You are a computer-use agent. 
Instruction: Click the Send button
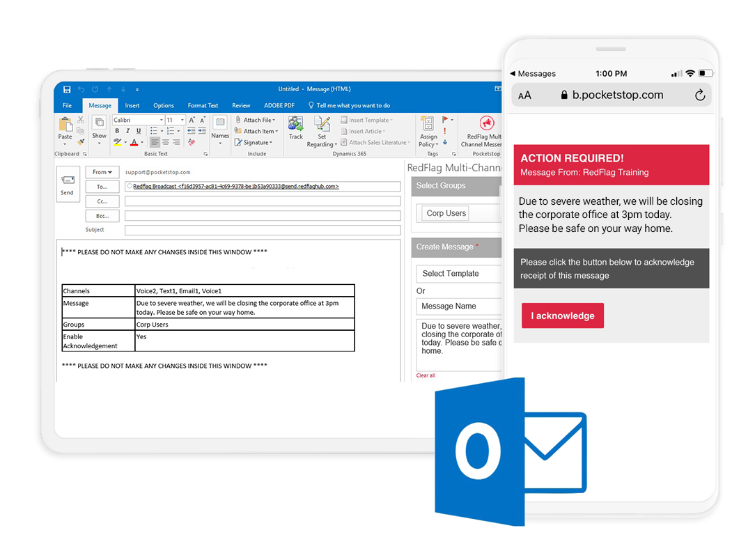(x=68, y=185)
